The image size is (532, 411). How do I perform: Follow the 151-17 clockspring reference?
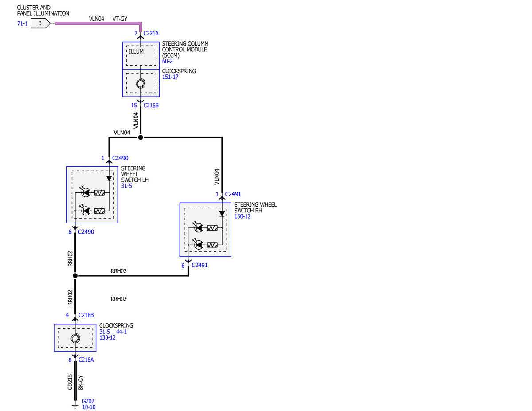(x=170, y=77)
